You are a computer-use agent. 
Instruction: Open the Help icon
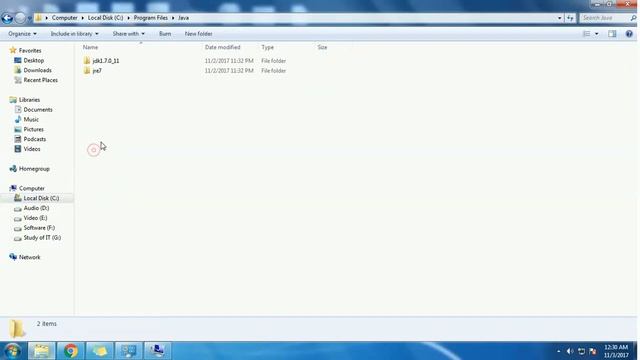pos(629,34)
